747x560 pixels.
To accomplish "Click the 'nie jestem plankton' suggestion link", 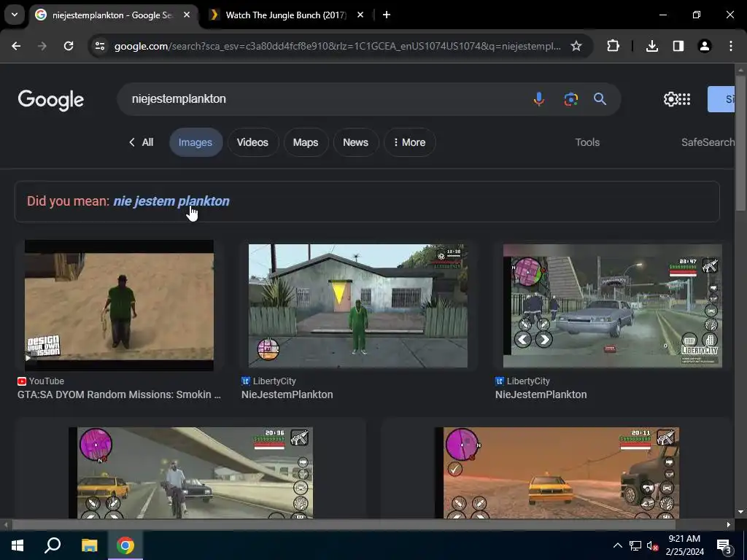I will click(x=171, y=201).
